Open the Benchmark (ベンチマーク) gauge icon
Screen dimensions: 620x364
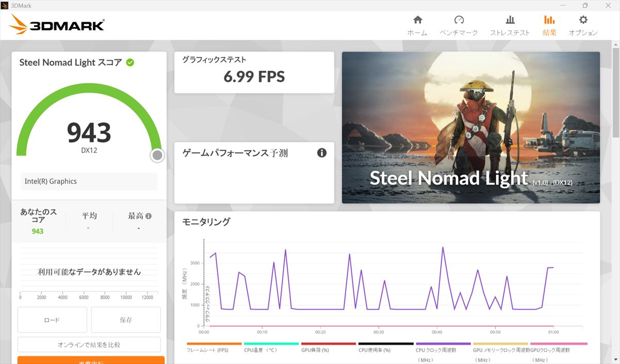pyautogui.click(x=459, y=20)
